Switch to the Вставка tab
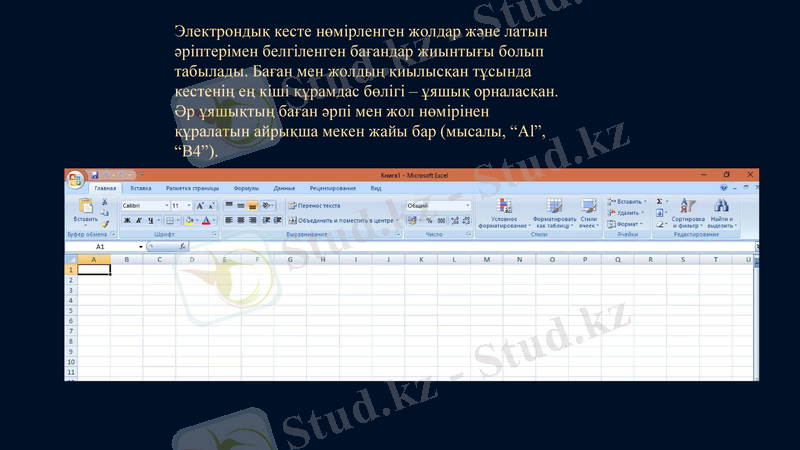This screenshot has height=450, width=800. point(141,188)
